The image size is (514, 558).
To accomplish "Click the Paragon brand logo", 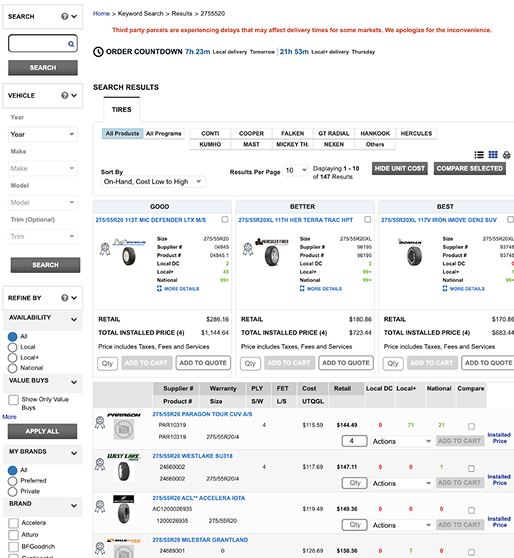I will 124,415.
